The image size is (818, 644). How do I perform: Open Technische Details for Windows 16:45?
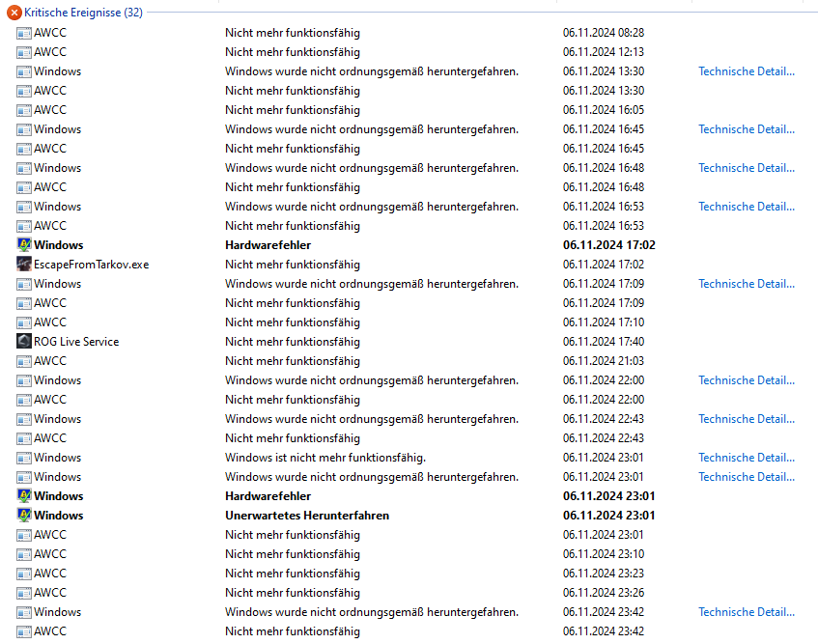pyautogui.click(x=747, y=128)
